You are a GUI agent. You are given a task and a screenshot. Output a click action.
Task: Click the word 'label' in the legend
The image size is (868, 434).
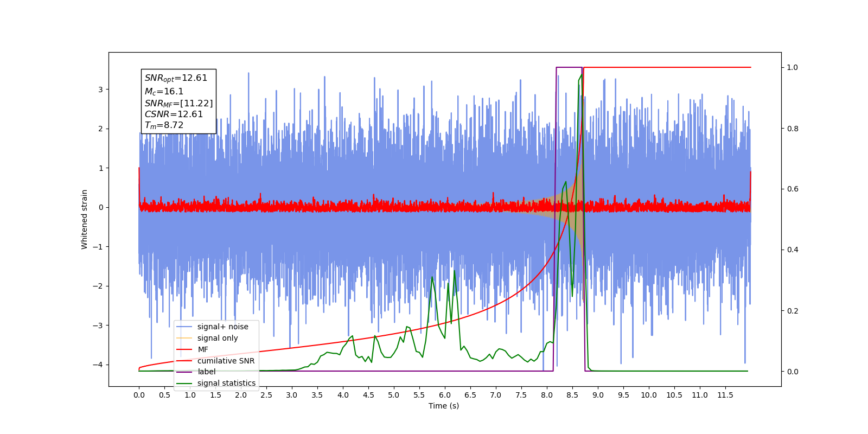(x=206, y=372)
